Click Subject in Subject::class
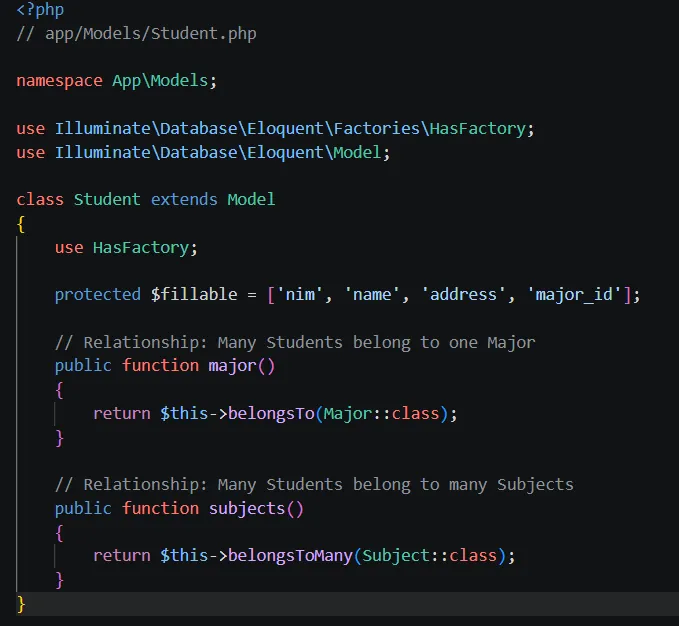This screenshot has height=626, width=679. [x=396, y=555]
